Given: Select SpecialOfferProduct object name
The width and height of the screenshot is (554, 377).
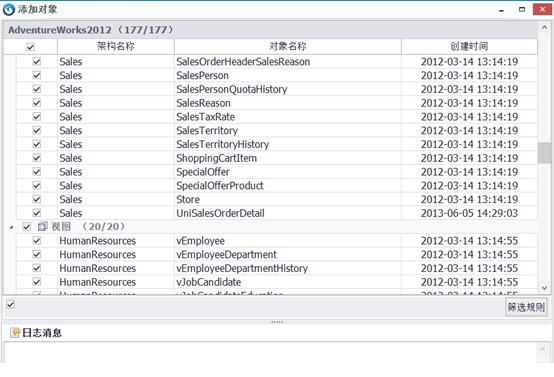Looking at the screenshot, I should (x=220, y=185).
